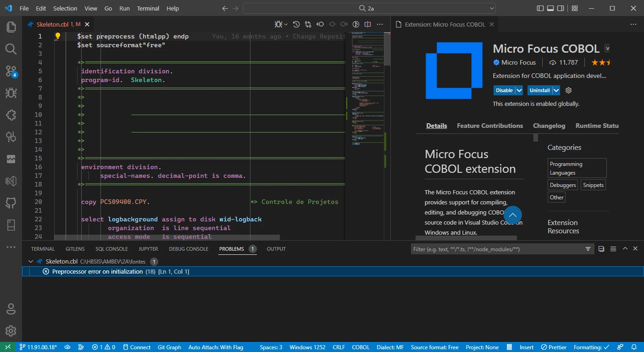Click the debug bug icon in editor toolbar

(x=278, y=24)
